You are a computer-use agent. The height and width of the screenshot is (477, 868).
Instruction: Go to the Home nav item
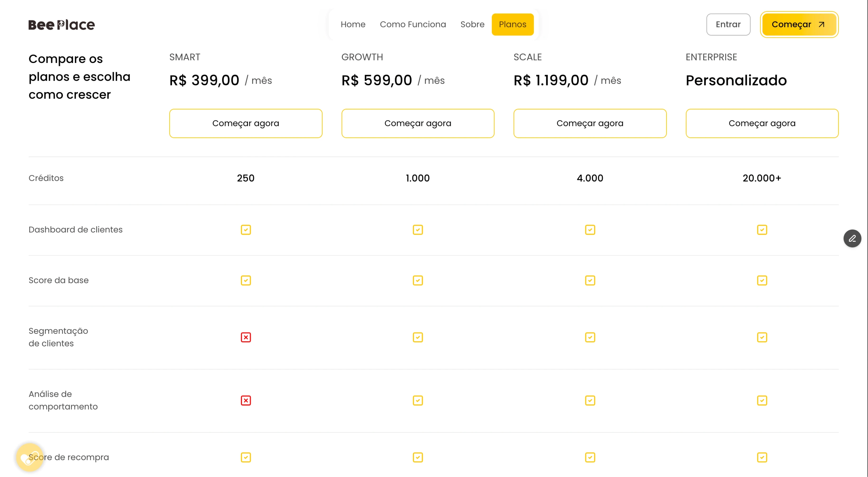353,25
